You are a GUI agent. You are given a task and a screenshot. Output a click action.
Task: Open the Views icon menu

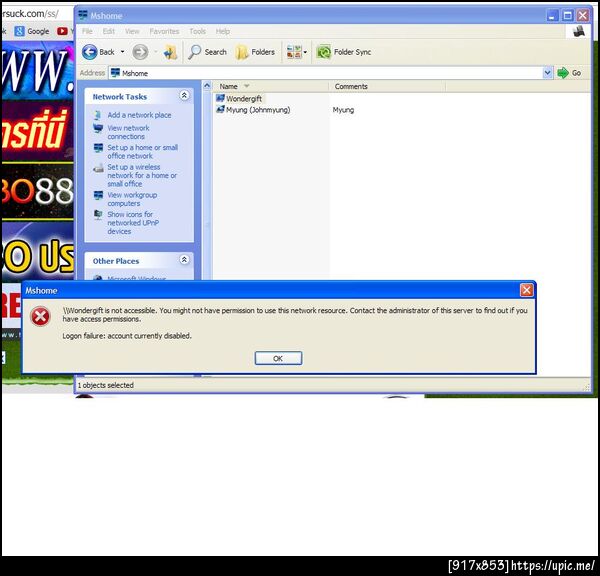(294, 52)
